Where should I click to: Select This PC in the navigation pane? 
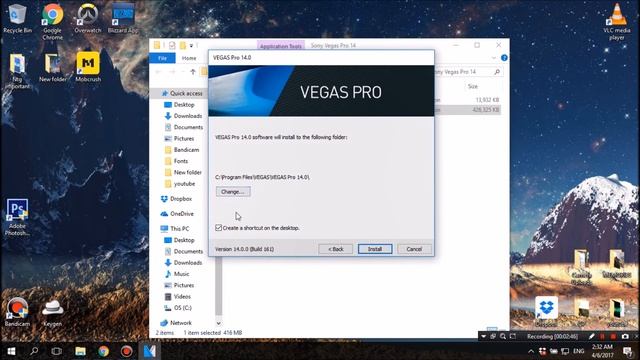[175, 229]
